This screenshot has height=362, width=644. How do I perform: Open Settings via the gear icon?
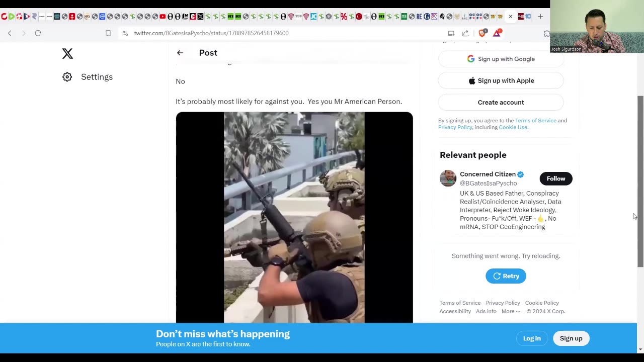(x=67, y=77)
